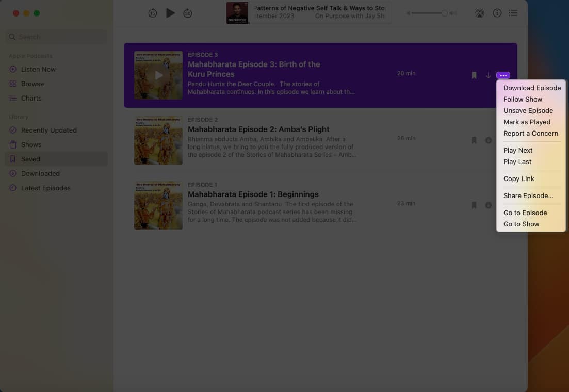Image resolution: width=569 pixels, height=392 pixels.
Task: Click the now playing artwork thumbnail
Action: click(237, 13)
